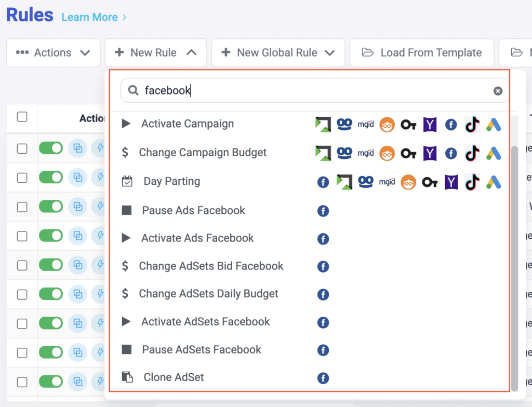Viewport: 532px width, 407px height.
Task: Check the checkbox of the last rule row
Action: 22,382
